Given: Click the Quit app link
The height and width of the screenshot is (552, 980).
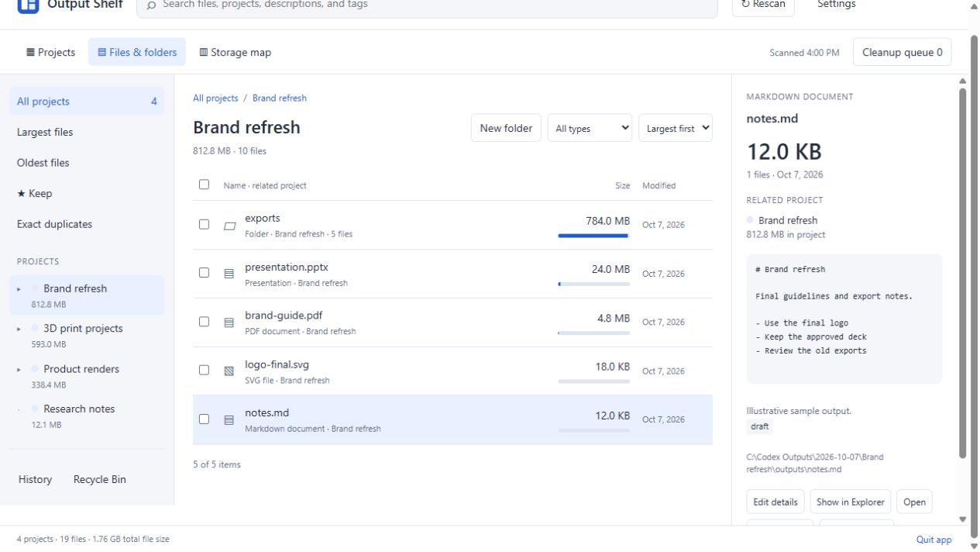Looking at the screenshot, I should click(934, 540).
